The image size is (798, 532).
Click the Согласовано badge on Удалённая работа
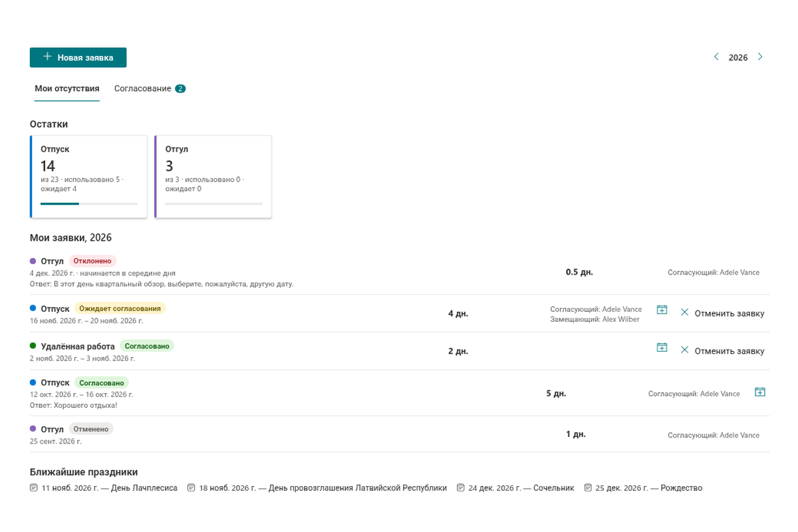147,346
